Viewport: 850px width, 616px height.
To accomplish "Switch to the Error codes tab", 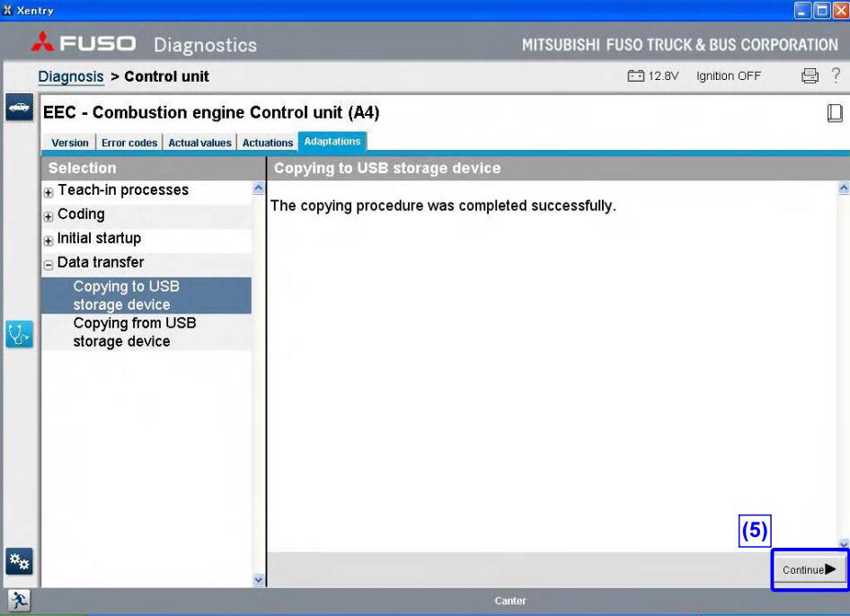I will pyautogui.click(x=129, y=143).
